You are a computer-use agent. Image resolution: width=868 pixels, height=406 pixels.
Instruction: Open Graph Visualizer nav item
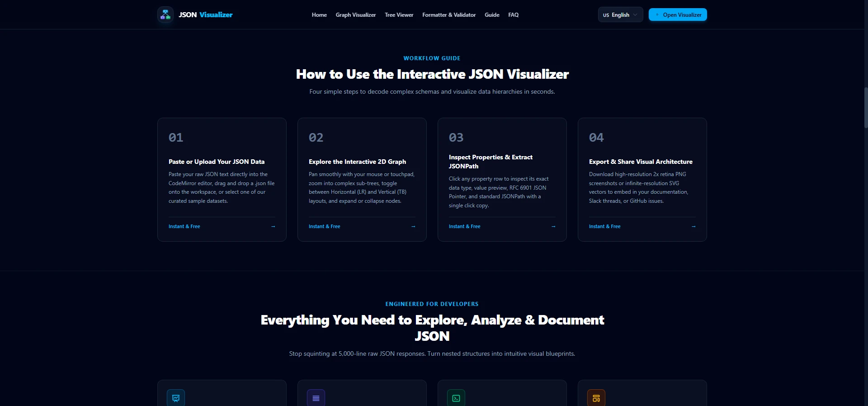tap(356, 15)
